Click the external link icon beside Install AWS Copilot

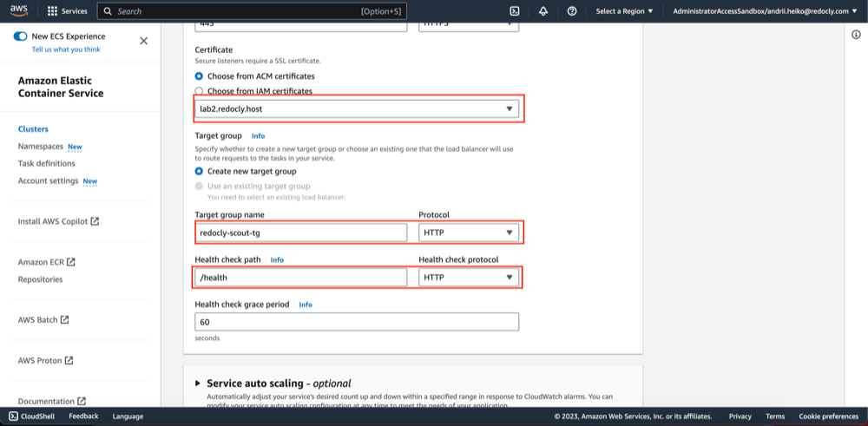pos(95,221)
